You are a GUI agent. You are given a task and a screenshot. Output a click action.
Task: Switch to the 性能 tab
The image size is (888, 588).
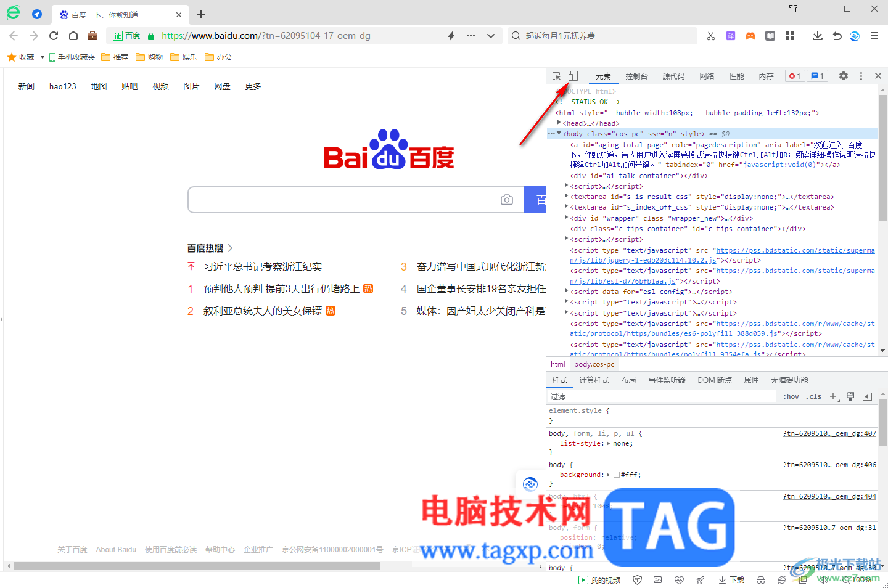point(736,76)
